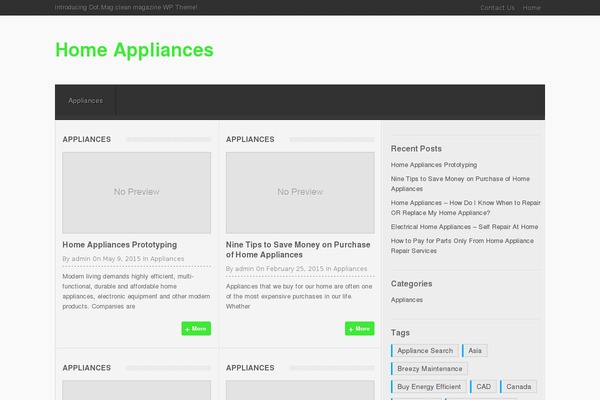The width and height of the screenshot is (600, 400).
Task: Open the No Preview thumbnail for Prototyping post
Action: tap(137, 193)
